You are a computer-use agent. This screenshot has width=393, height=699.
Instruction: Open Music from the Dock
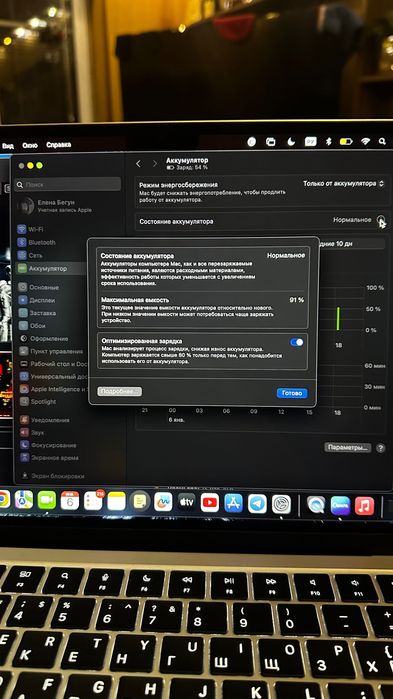pyautogui.click(x=364, y=506)
